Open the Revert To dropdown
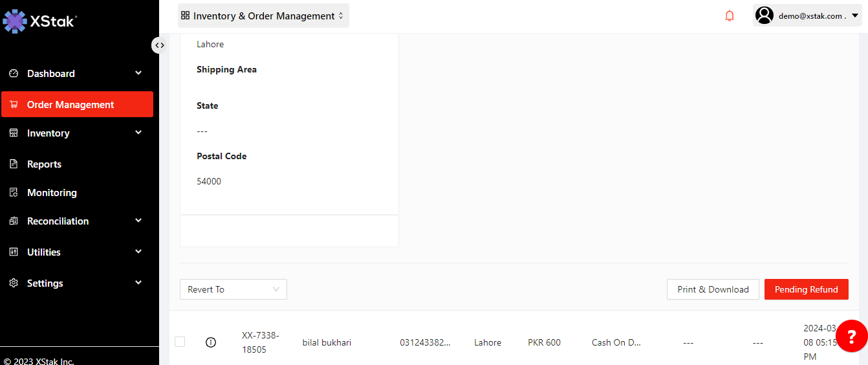Screen dimensions: 868x365 [x=233, y=289]
